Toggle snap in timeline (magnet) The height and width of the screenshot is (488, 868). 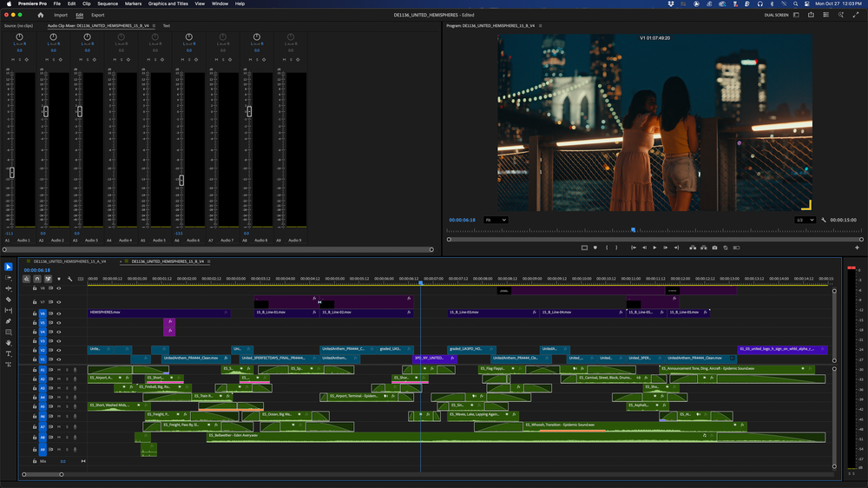[x=37, y=280]
